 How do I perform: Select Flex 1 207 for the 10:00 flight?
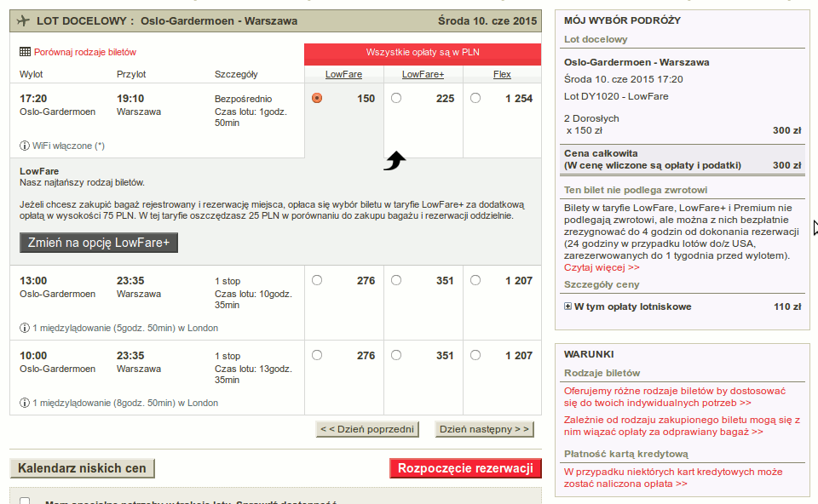tap(475, 356)
